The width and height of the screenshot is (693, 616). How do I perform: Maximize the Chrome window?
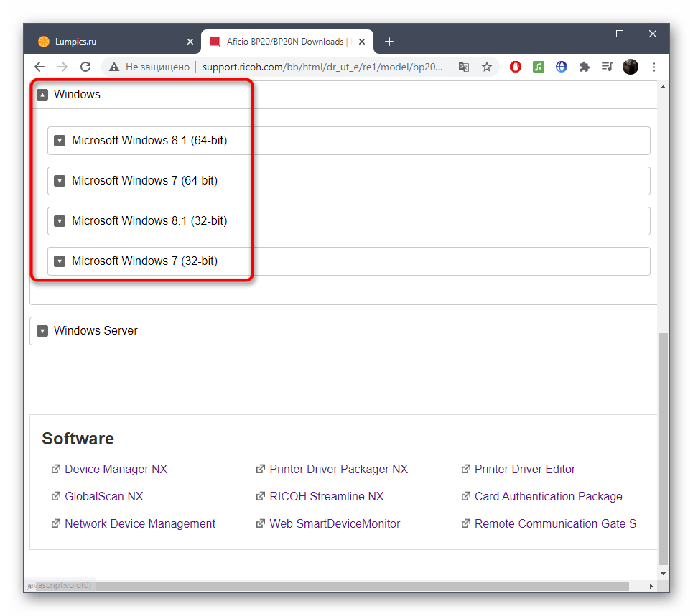click(x=620, y=34)
